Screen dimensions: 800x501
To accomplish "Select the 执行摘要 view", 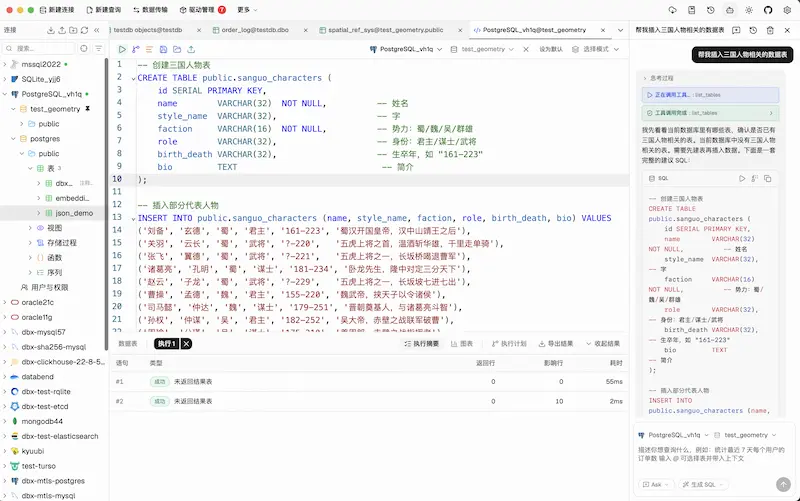I will point(421,344).
